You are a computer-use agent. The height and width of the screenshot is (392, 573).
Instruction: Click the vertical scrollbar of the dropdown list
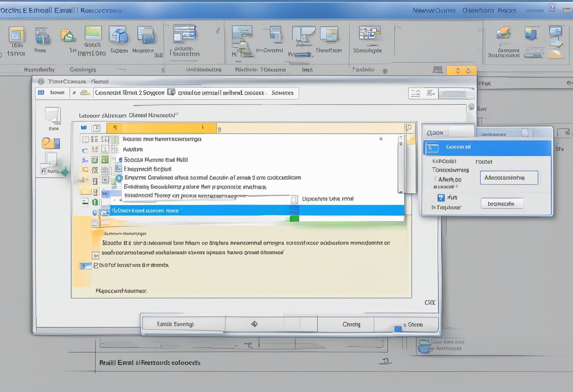401,165
